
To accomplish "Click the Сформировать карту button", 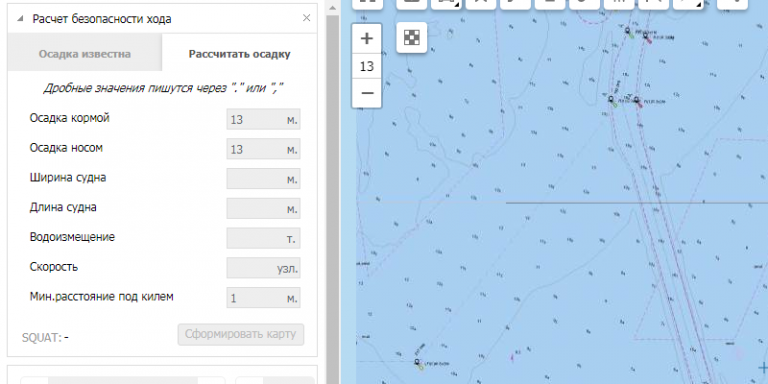I will click(240, 335).
